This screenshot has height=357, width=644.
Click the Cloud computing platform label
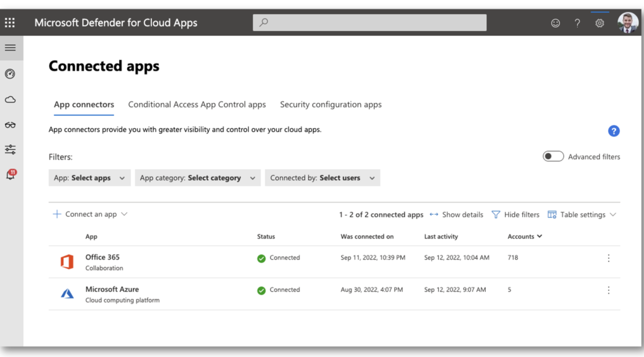[x=122, y=300]
